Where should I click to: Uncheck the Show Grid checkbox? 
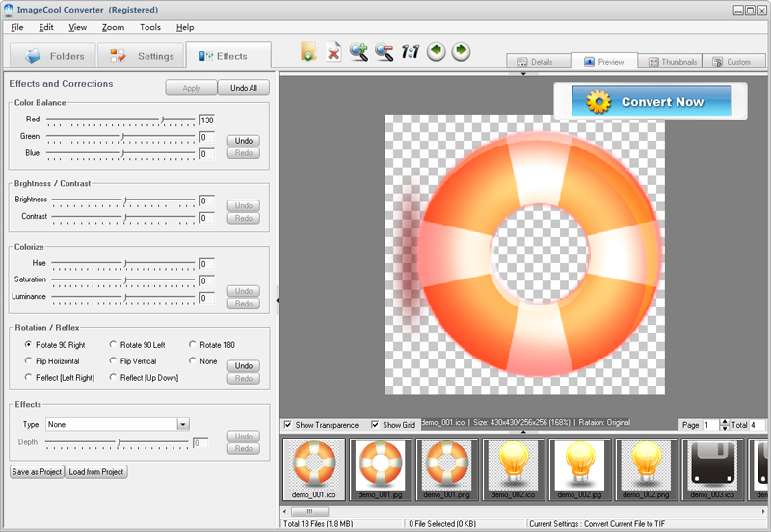pos(376,425)
